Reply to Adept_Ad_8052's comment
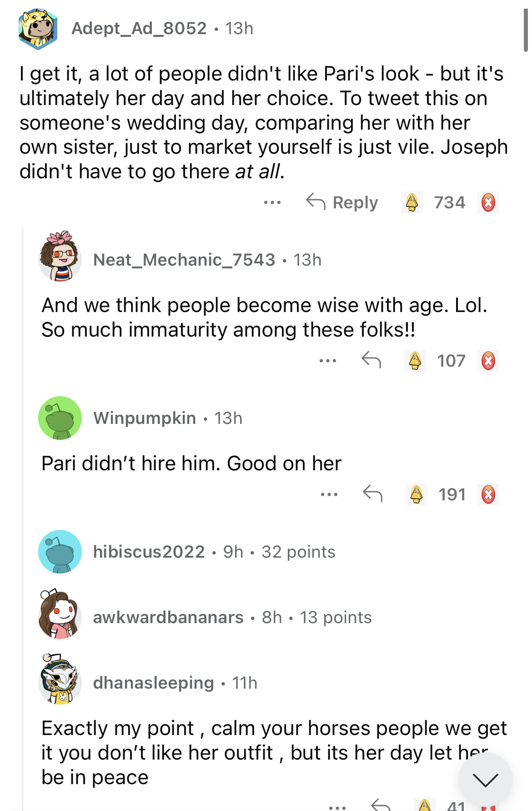 342,202
